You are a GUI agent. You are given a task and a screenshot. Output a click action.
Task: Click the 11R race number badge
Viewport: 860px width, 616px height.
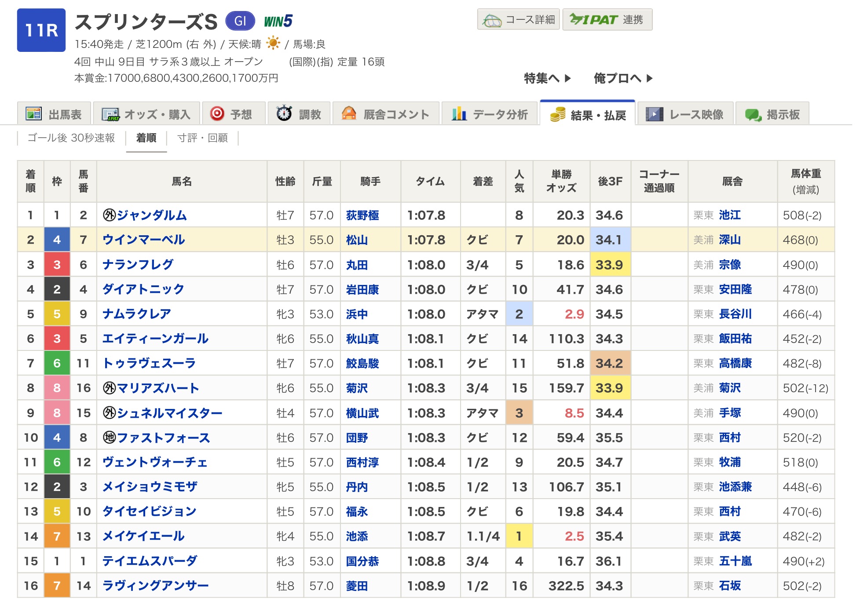coord(41,30)
